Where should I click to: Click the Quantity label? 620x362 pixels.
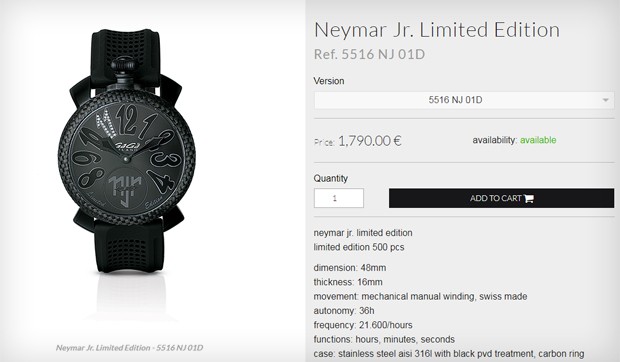(331, 178)
